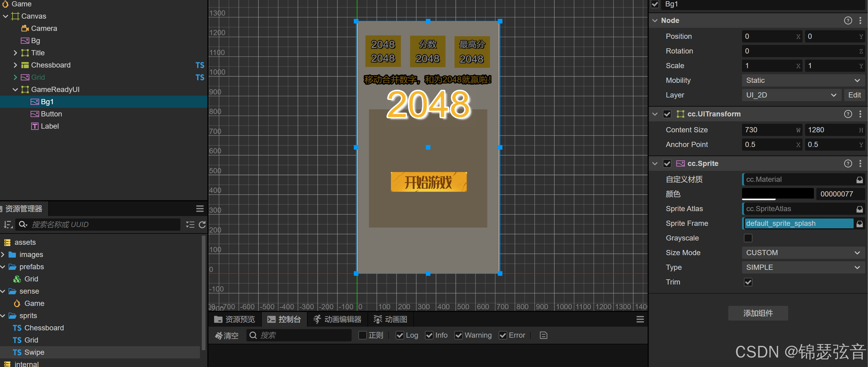Screen dimensions: 868x367
Task: Click the collapse-all icon in assets panel
Action: coord(190,225)
